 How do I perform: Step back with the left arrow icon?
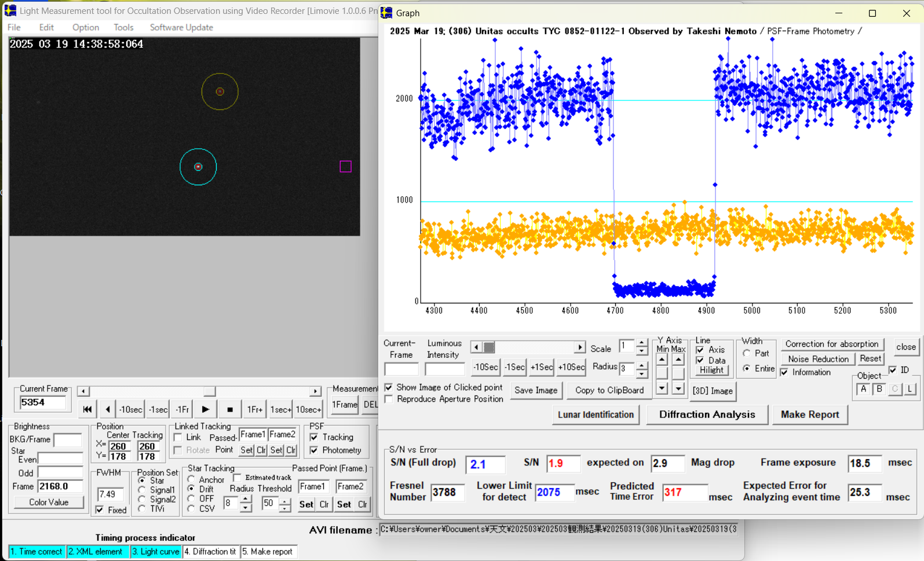click(107, 409)
